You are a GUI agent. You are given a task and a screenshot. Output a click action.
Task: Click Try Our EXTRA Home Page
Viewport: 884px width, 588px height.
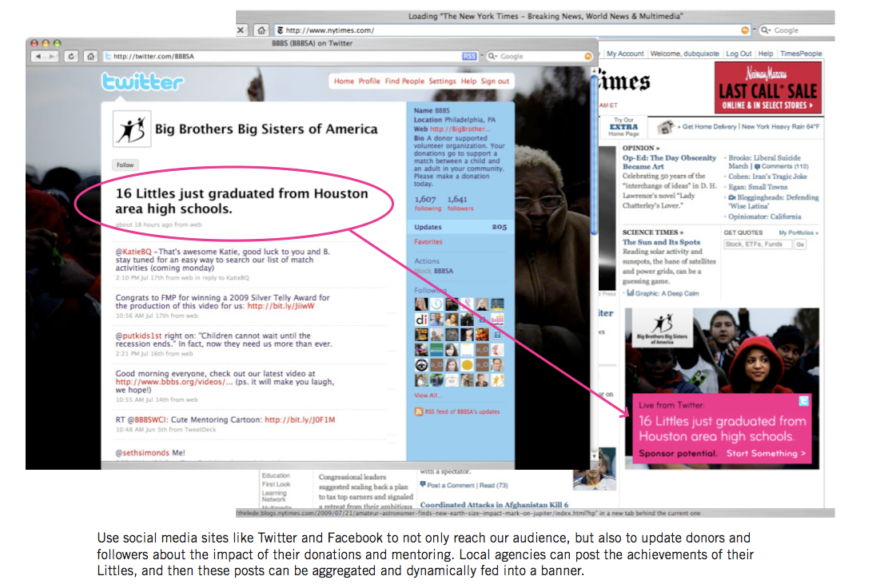point(623,127)
